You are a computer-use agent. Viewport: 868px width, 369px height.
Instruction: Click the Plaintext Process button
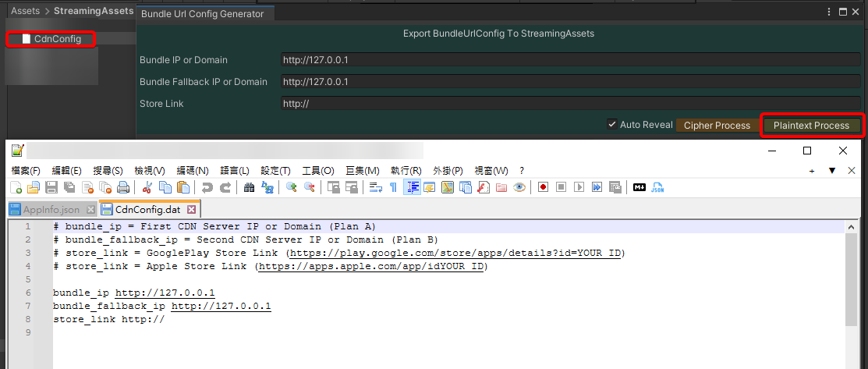pos(811,126)
